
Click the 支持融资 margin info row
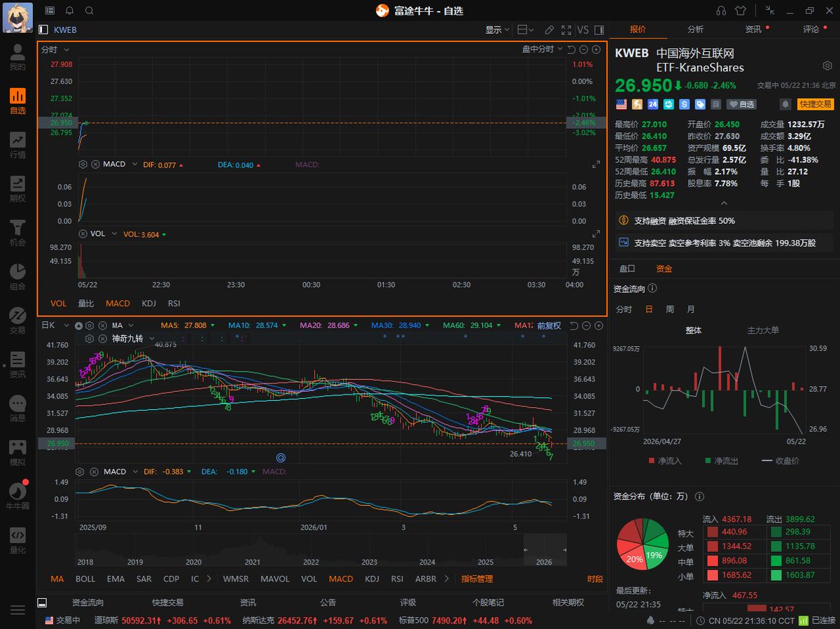coord(724,220)
